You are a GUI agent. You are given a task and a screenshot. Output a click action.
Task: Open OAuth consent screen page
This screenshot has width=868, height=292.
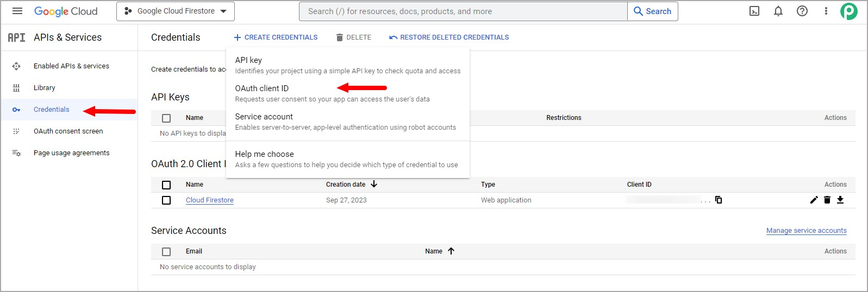pos(68,131)
